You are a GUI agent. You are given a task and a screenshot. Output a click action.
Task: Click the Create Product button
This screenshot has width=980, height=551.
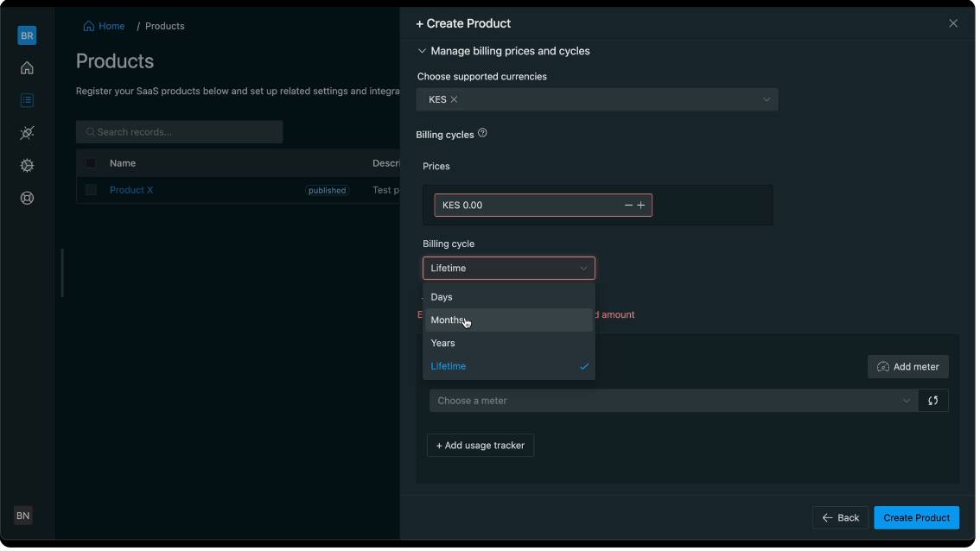916,518
